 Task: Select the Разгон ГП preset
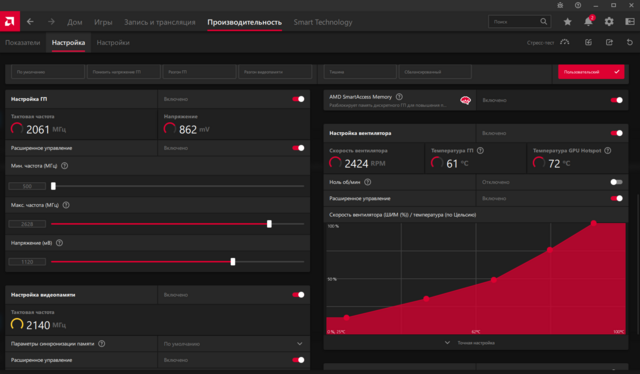200,72
